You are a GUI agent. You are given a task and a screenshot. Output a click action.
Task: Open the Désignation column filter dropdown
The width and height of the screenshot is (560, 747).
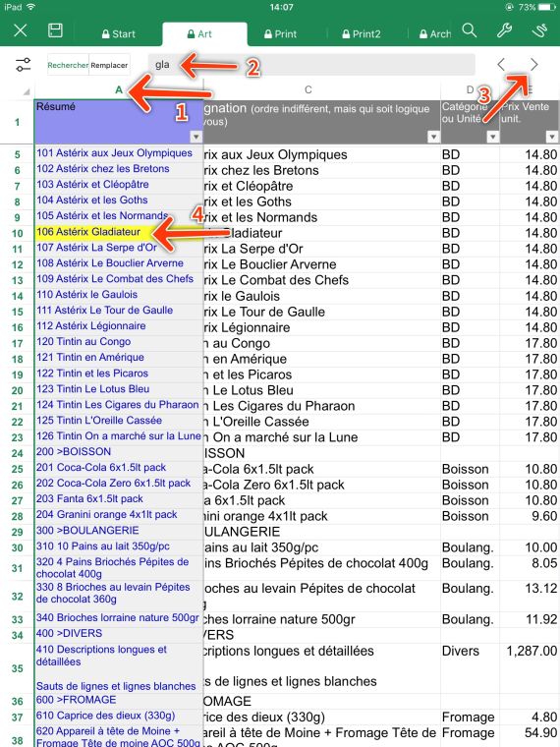433,138
